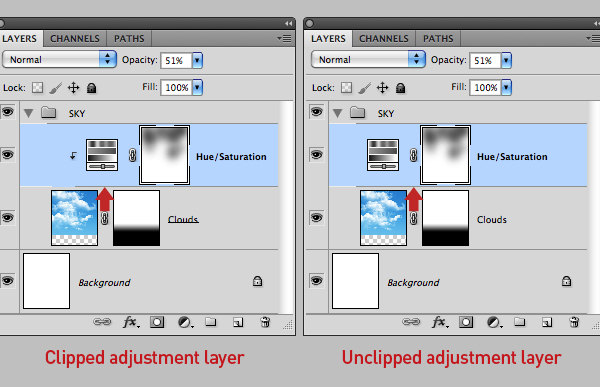Viewport: 600px width, 387px height.
Task: Click Fill value field in right panel
Action: [485, 87]
